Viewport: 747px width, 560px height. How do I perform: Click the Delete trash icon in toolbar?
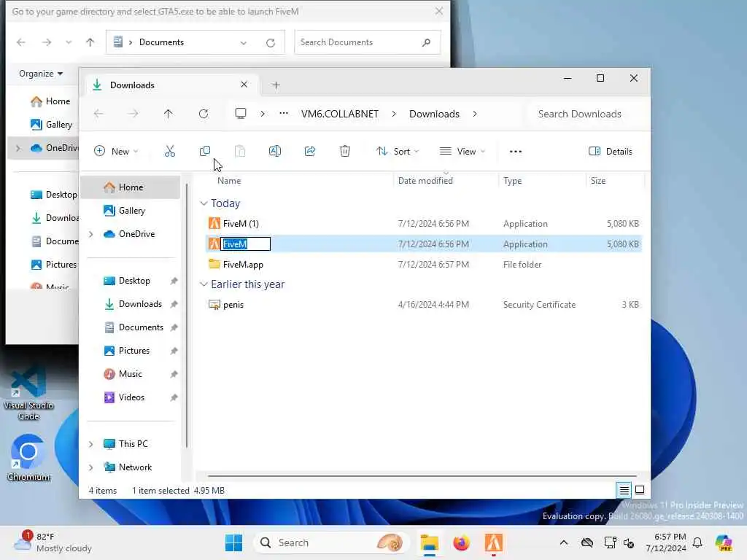click(x=345, y=152)
